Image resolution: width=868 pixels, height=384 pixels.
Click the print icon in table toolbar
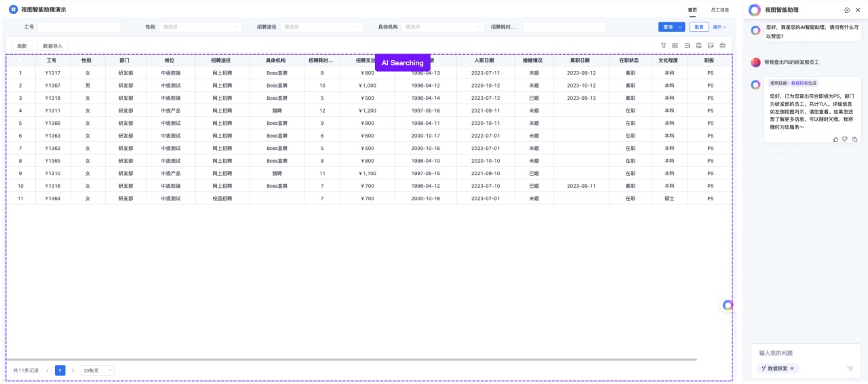coord(723,45)
